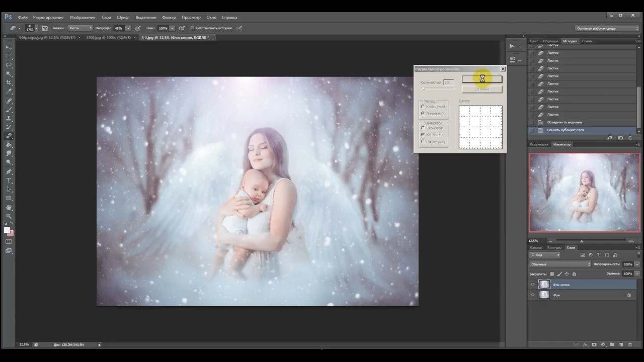Select the Clone Stamp tool
Screen dimensions: 644x362
click(9, 118)
